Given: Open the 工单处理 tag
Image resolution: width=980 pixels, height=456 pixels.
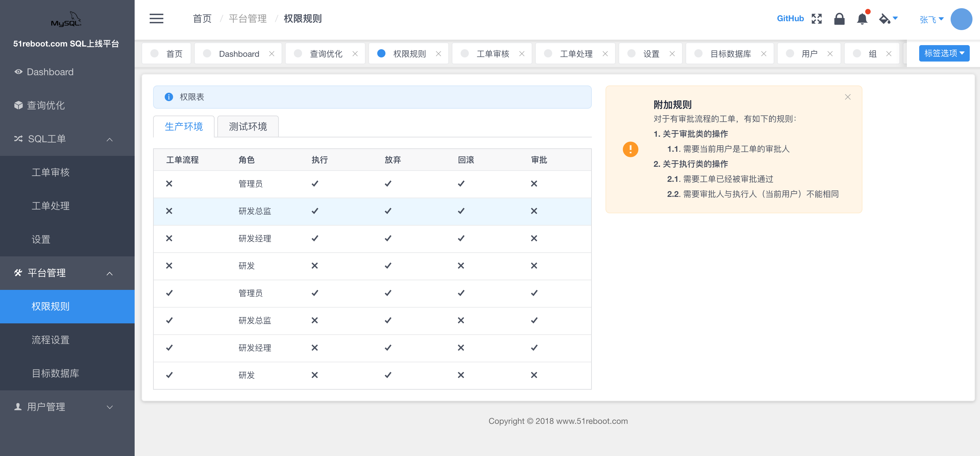Looking at the screenshot, I should (576, 54).
